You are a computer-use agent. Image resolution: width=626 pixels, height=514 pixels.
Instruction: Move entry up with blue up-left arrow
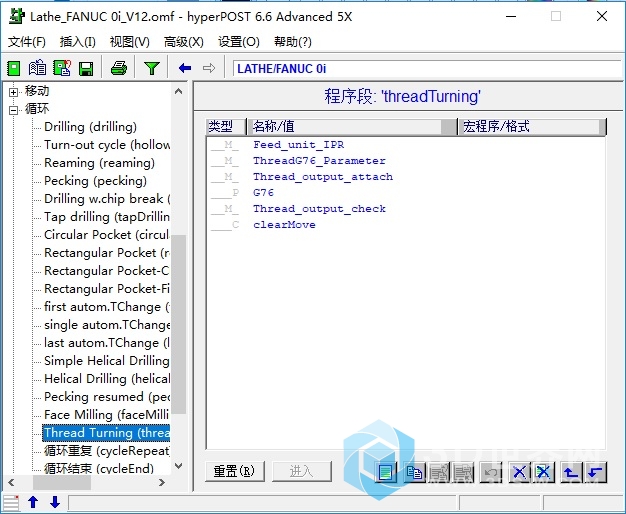click(x=571, y=472)
